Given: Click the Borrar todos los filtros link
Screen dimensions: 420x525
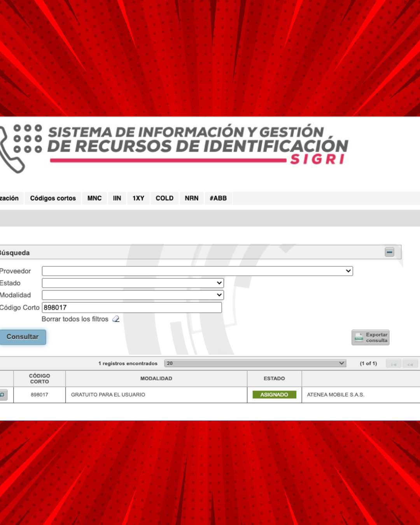Looking at the screenshot, I should tap(75, 319).
